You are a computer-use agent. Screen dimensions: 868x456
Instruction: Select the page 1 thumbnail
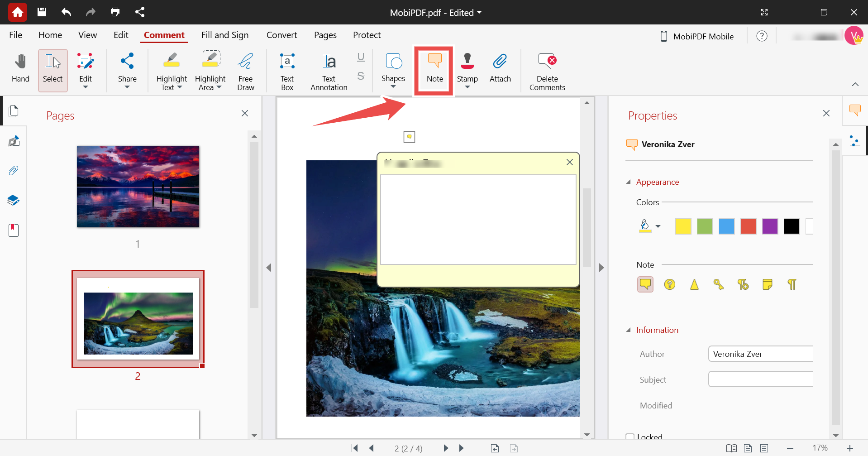138,187
